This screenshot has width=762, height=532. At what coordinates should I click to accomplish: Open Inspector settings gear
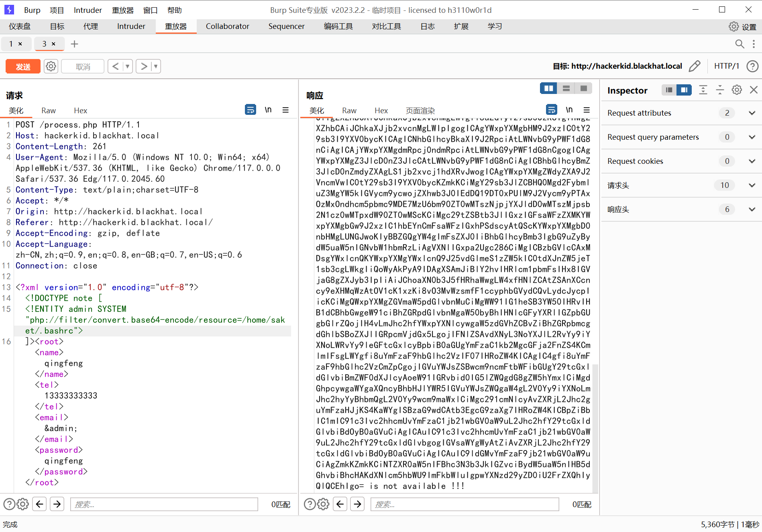pyautogui.click(x=737, y=90)
